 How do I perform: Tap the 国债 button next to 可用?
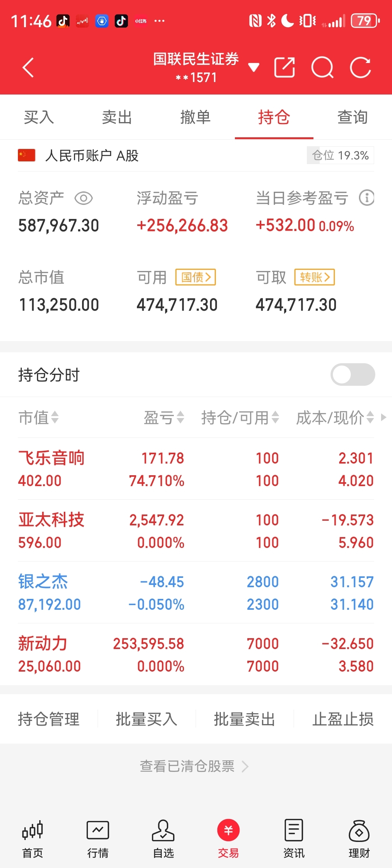[x=196, y=277]
